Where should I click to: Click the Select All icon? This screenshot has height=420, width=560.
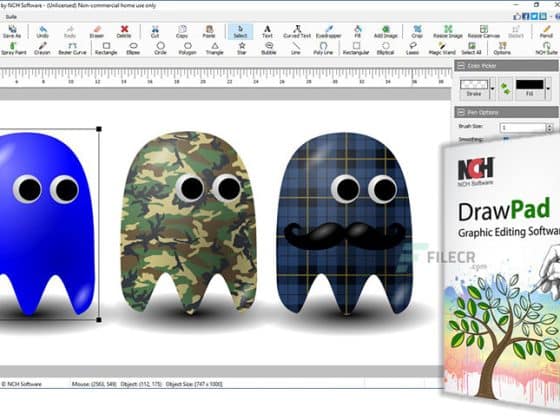tap(471, 48)
